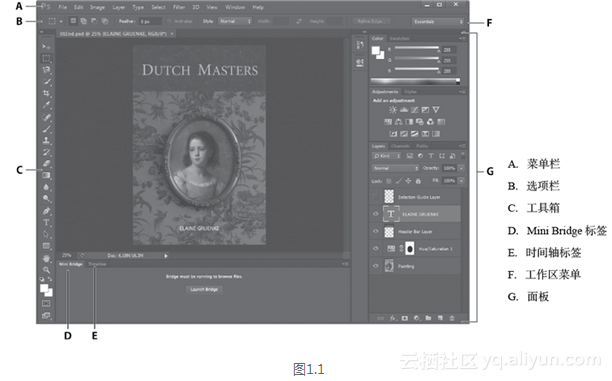
Task: Select the Horizontal Type tool
Action: point(46,223)
